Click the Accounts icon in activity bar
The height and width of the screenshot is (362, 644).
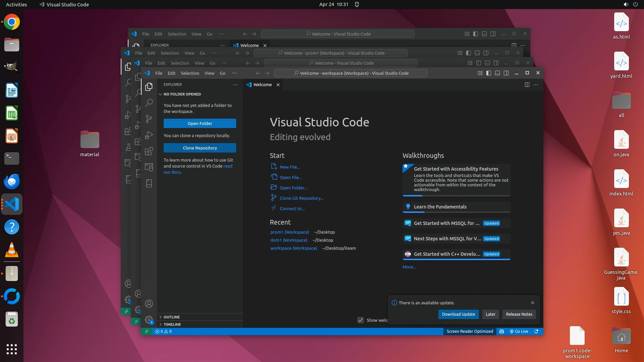pos(149,304)
